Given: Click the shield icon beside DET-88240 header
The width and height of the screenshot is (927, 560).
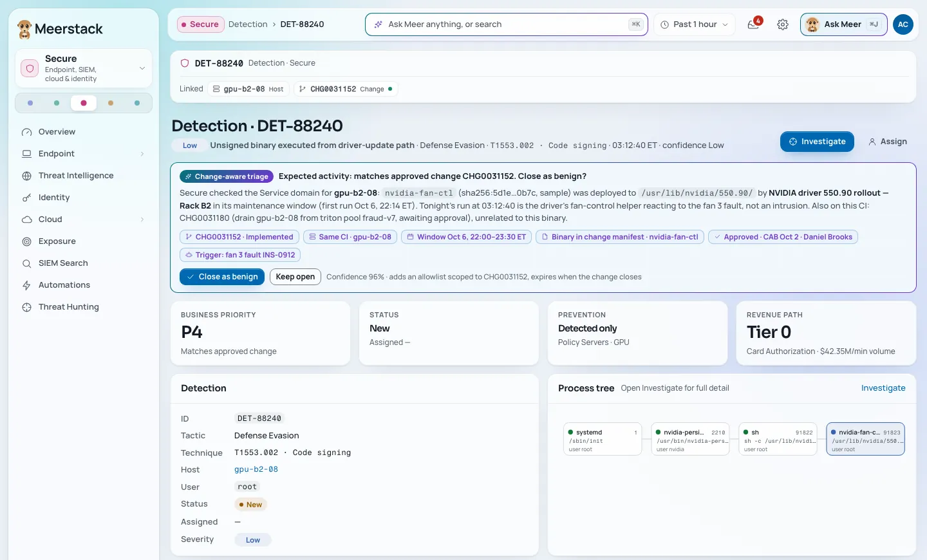Looking at the screenshot, I should (185, 63).
